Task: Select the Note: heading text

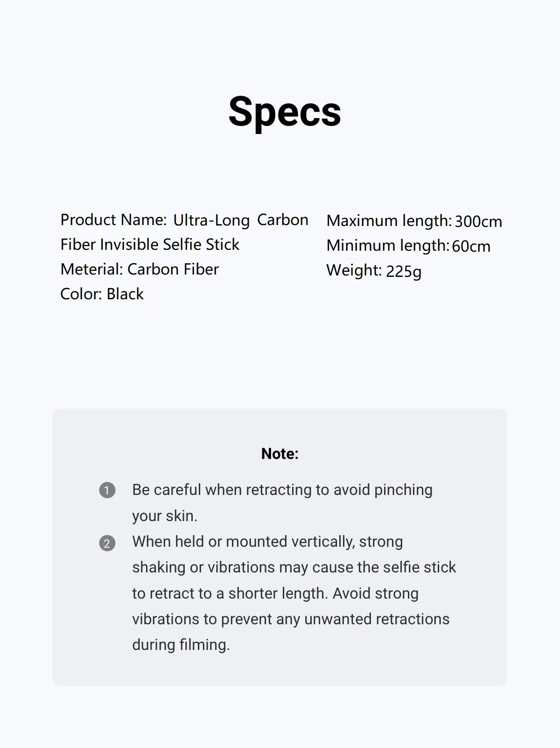Action: pyautogui.click(x=280, y=453)
